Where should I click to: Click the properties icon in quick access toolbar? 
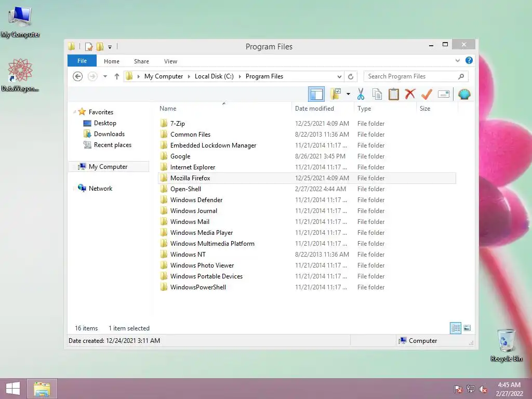[x=89, y=46]
